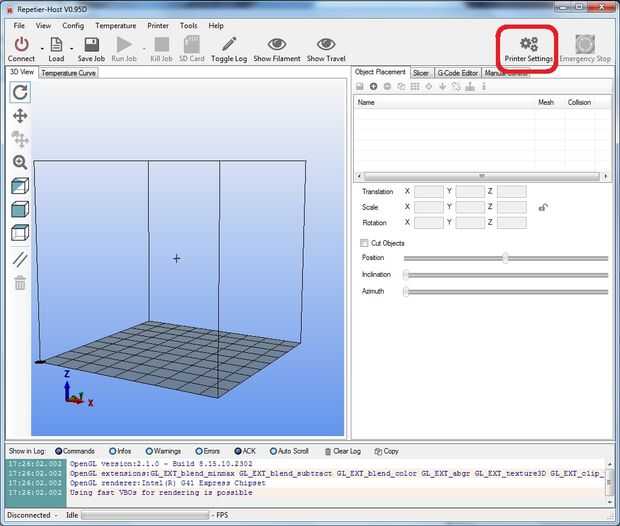Click the auto-position grid icon
The image size is (620, 526).
click(x=415, y=86)
